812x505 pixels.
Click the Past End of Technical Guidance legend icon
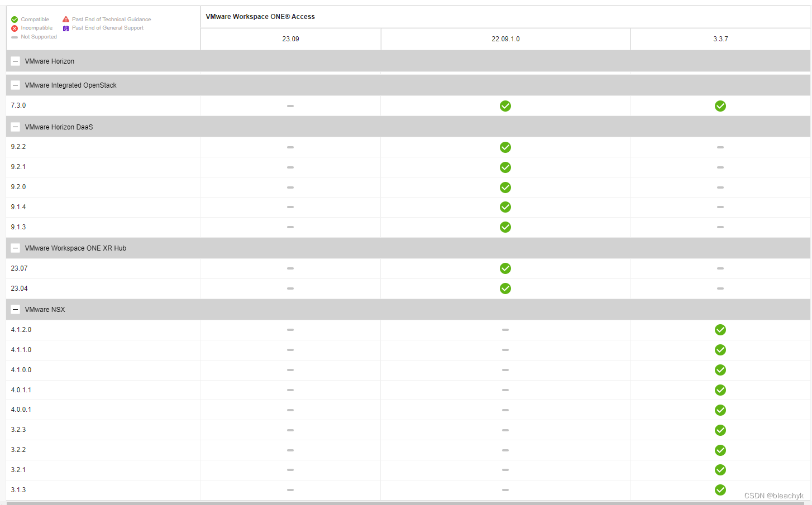[x=65, y=19]
